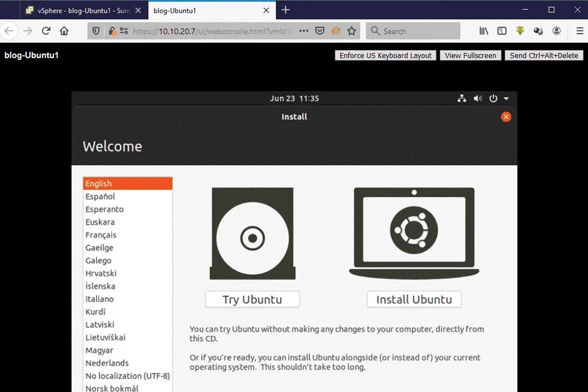Viewport: 588px width, 392px height.
Task: Open a new browser tab
Action: [285, 10]
